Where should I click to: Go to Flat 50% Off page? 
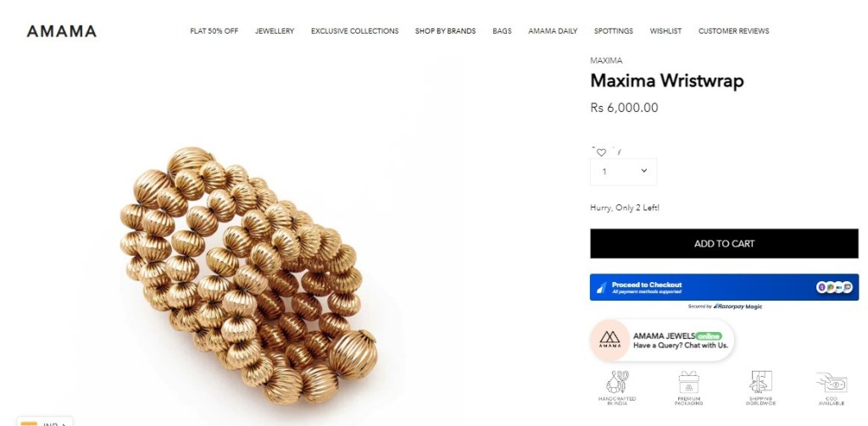click(x=214, y=31)
